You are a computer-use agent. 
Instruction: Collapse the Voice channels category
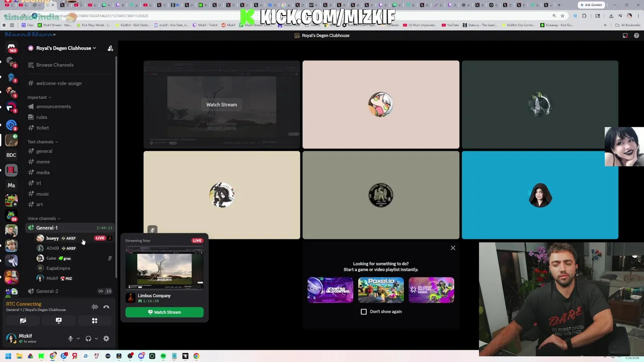click(44, 219)
